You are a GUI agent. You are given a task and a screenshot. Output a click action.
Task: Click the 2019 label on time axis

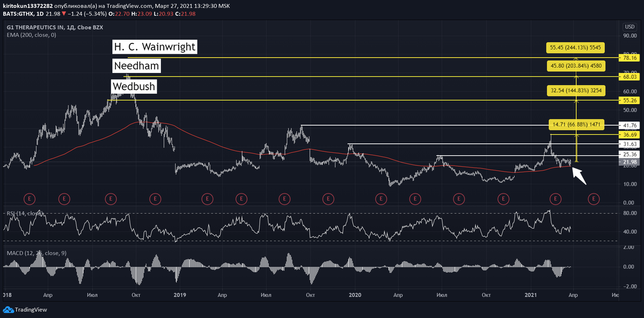pyautogui.click(x=180, y=295)
